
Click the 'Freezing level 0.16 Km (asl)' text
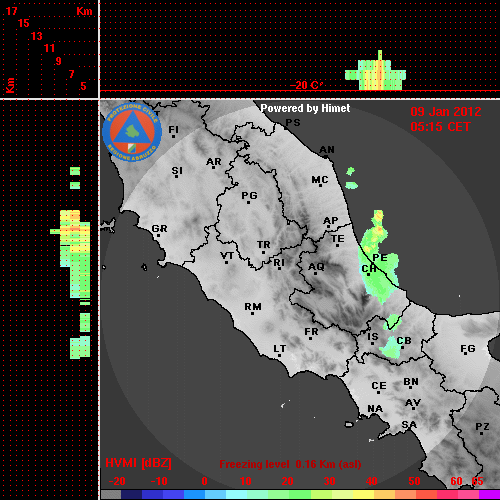(x=290, y=464)
